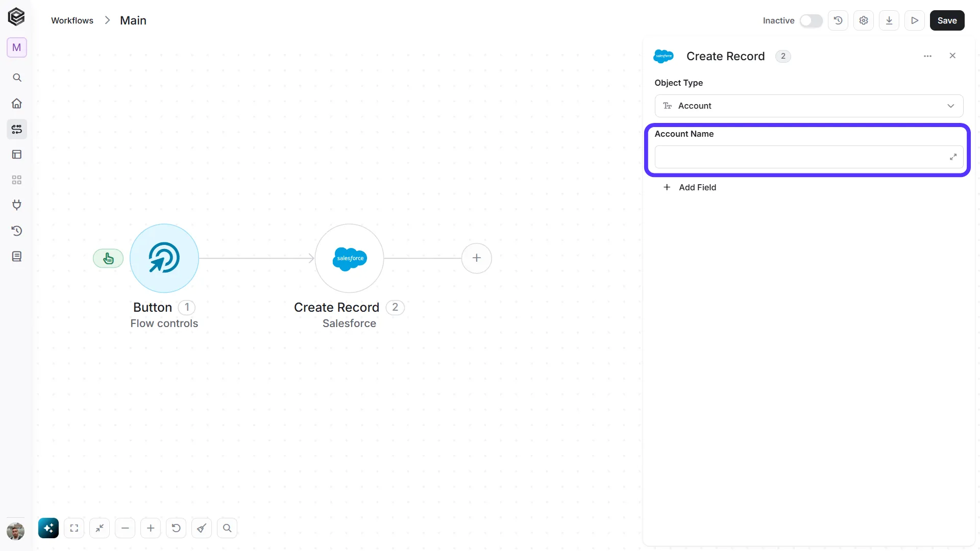Zoom in on the canvas
Screen dimensions: 980x551
[151, 528]
